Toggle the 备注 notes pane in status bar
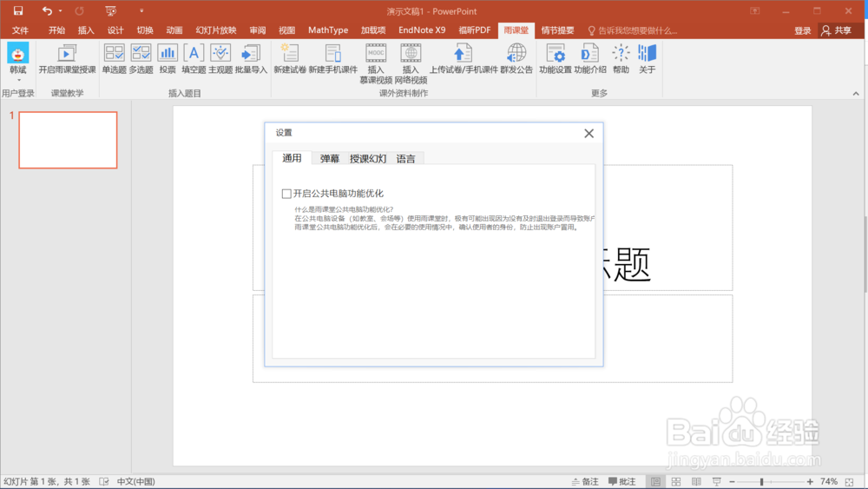 tap(585, 482)
